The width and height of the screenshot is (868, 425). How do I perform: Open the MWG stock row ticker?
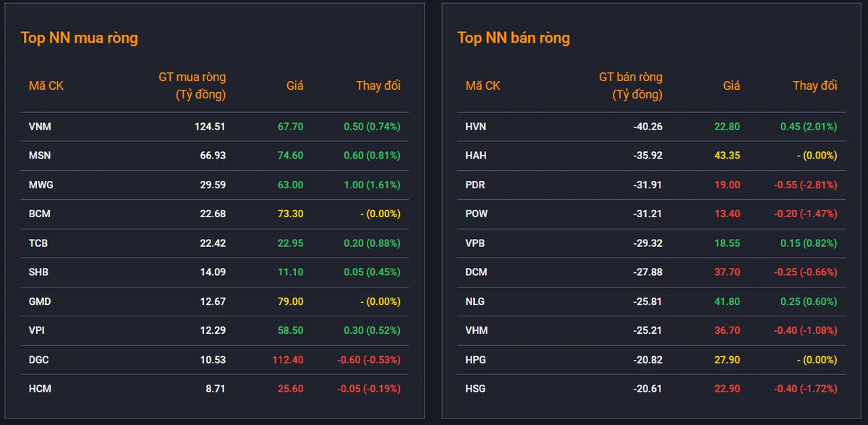point(41,185)
